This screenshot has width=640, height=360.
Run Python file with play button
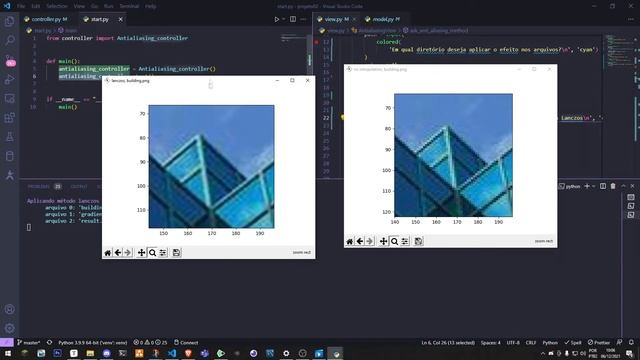277,19
